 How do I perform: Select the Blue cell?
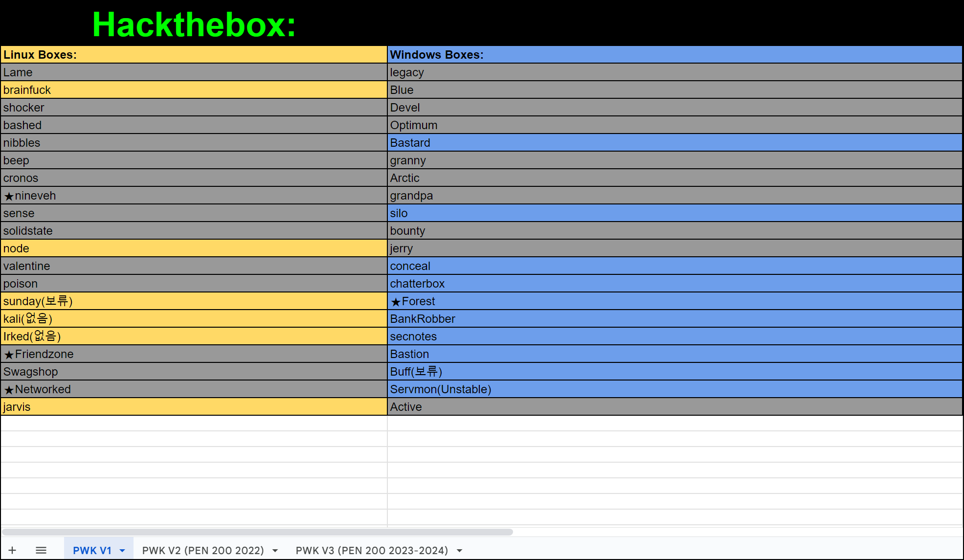pos(675,90)
